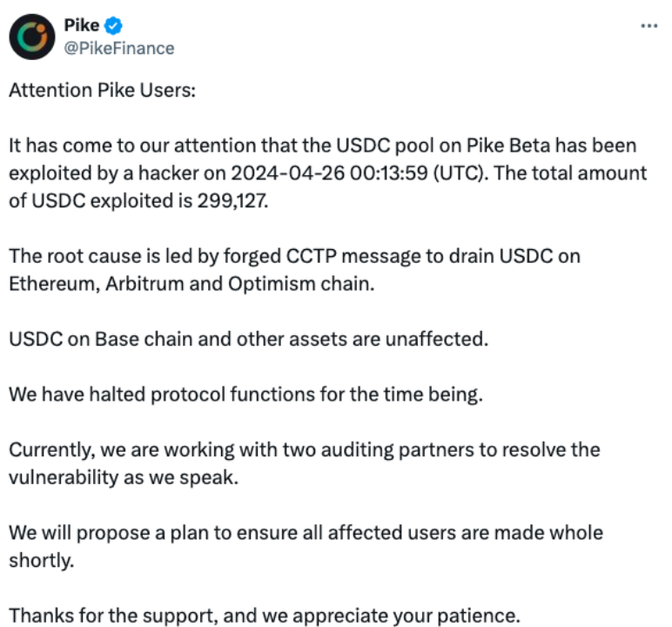672x627 pixels.
Task: Click the "USDC on Base chain" sentence
Action: click(248, 339)
